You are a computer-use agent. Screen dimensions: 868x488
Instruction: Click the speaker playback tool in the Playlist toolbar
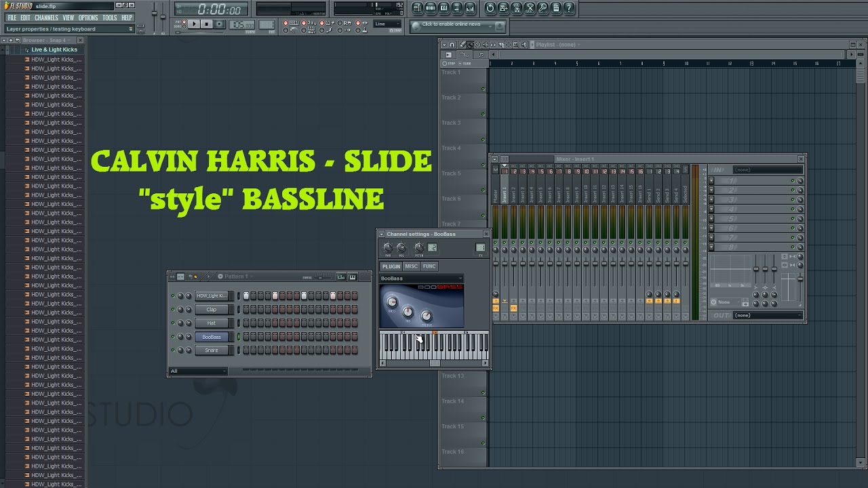coord(524,45)
